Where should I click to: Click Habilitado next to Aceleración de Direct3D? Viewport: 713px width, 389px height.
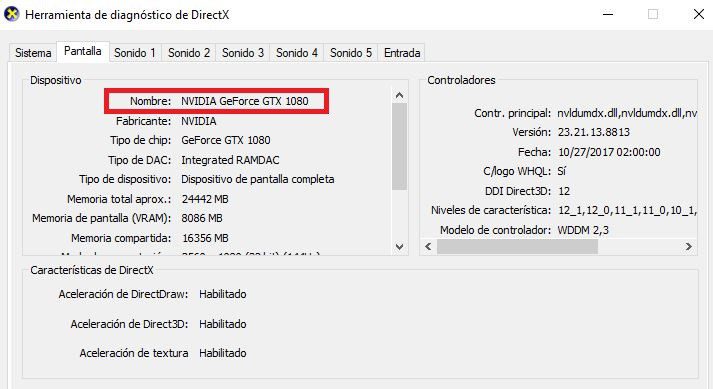[222, 324]
